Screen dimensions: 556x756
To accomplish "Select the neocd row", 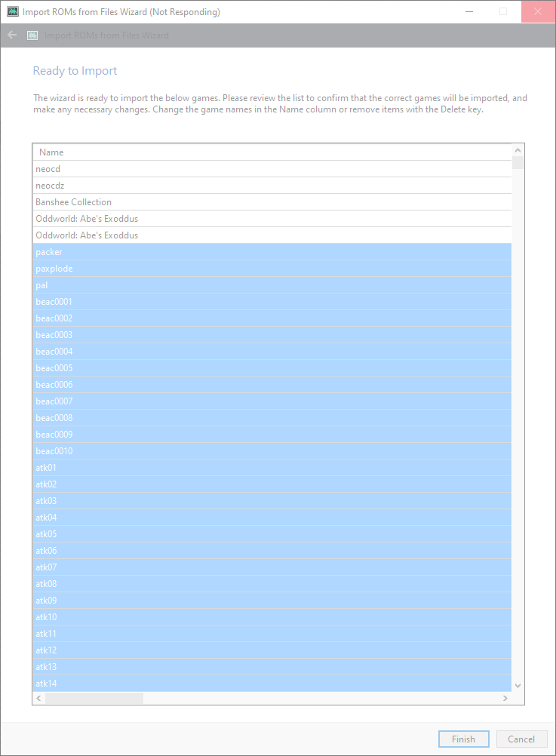I will [x=272, y=169].
